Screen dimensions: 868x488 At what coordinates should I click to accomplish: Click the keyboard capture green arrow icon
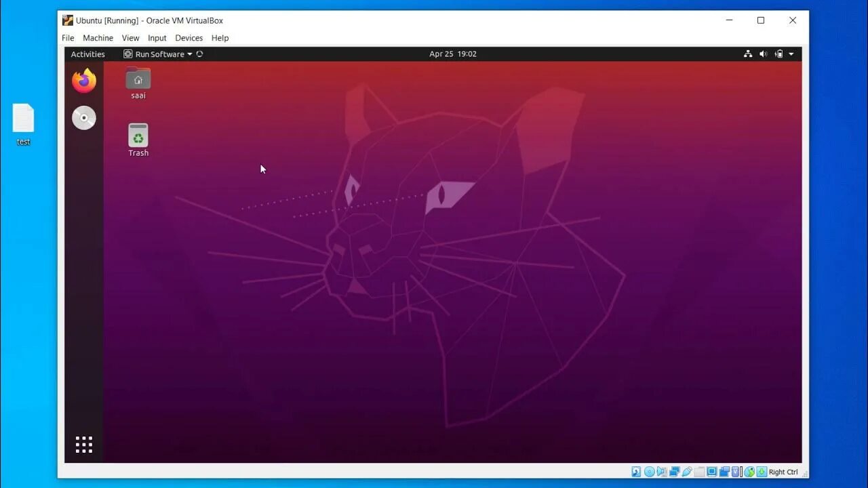(x=762, y=472)
